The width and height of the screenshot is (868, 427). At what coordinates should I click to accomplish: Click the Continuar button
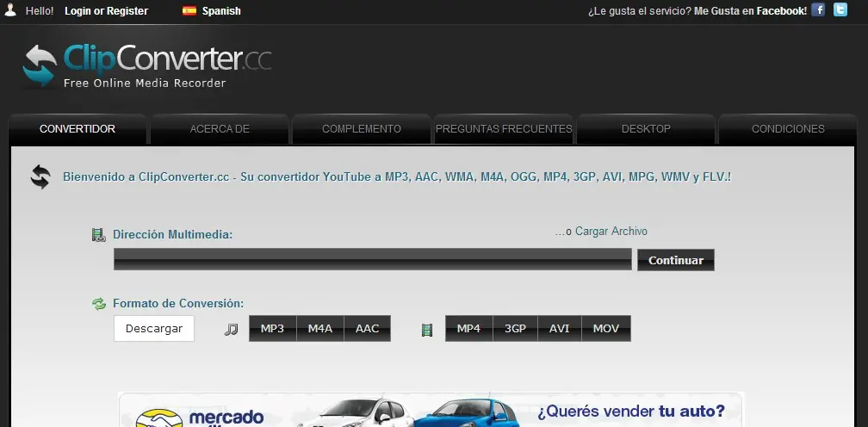coord(676,260)
